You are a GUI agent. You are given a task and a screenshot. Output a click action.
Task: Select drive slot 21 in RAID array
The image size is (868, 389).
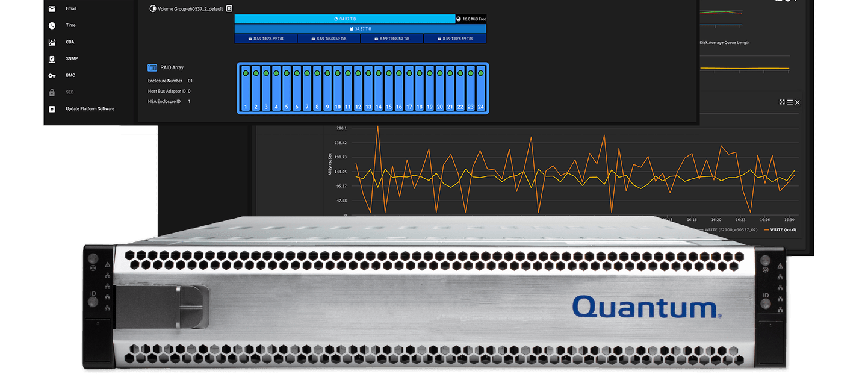click(450, 89)
